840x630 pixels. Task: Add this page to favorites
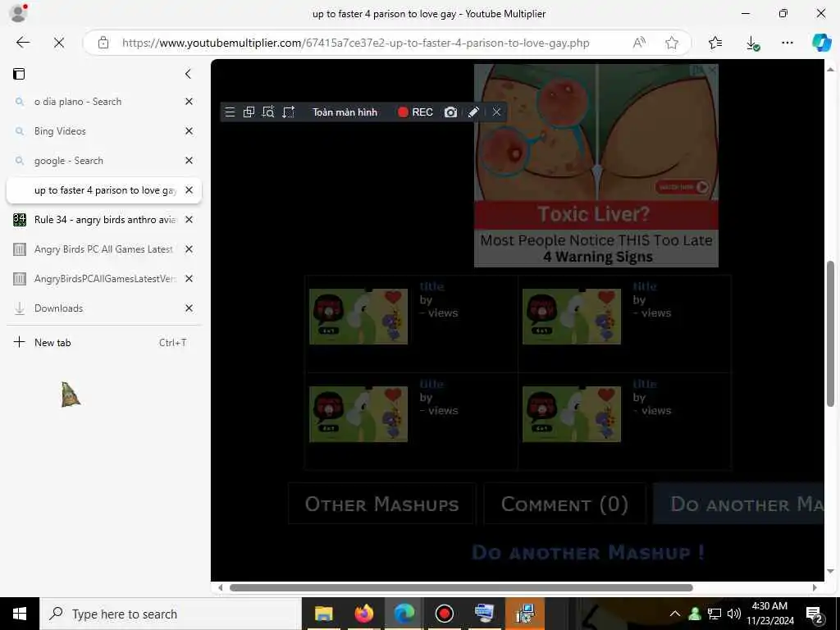tap(671, 43)
